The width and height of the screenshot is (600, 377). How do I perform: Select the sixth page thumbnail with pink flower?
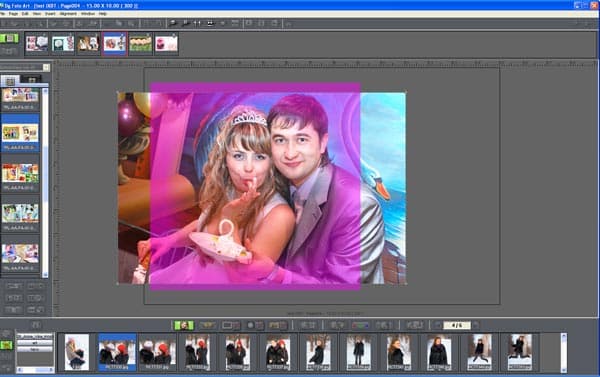click(x=166, y=44)
